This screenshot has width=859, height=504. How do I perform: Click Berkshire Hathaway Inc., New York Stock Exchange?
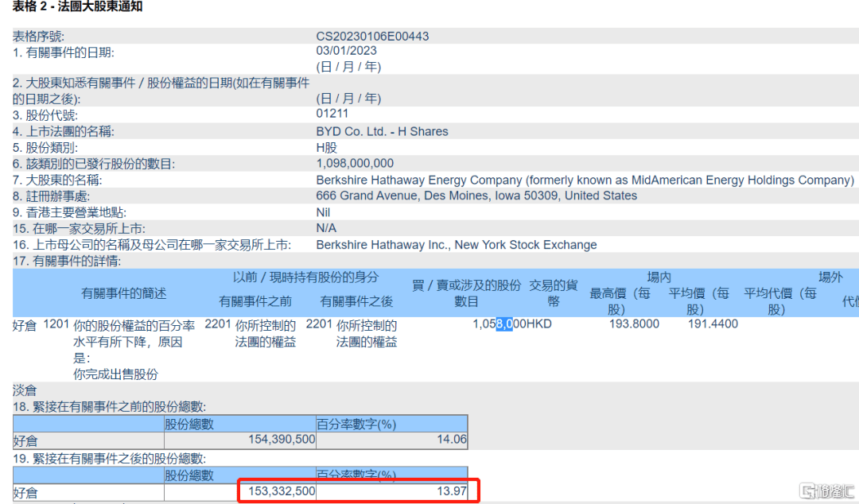457,245
